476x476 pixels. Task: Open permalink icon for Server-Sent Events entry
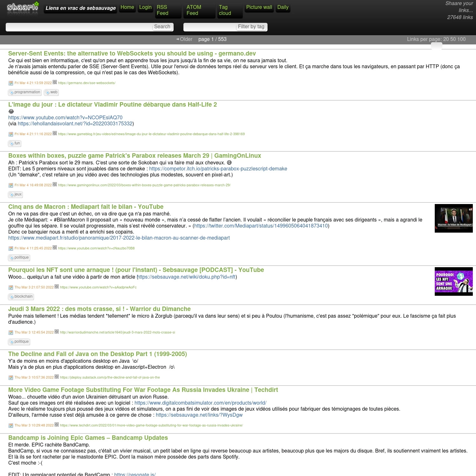[11, 83]
